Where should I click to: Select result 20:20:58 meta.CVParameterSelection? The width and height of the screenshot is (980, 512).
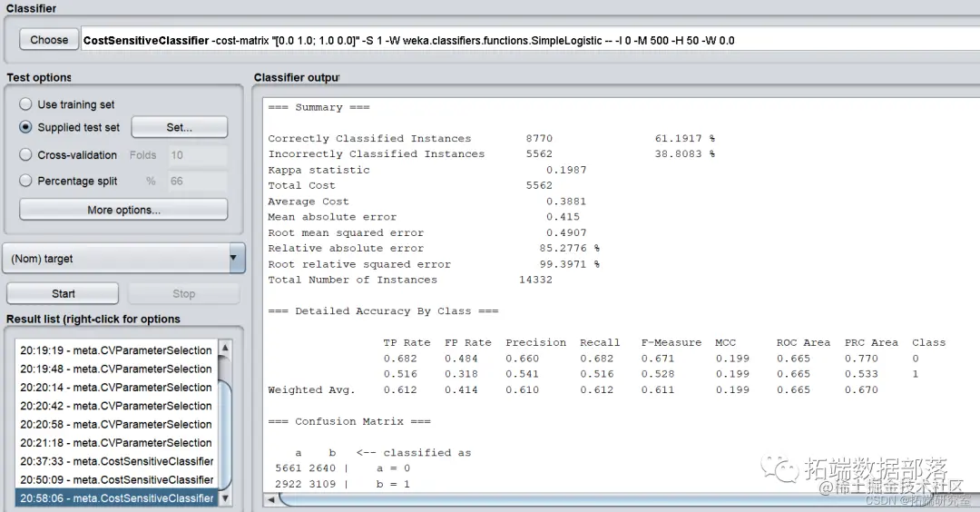[x=116, y=425]
